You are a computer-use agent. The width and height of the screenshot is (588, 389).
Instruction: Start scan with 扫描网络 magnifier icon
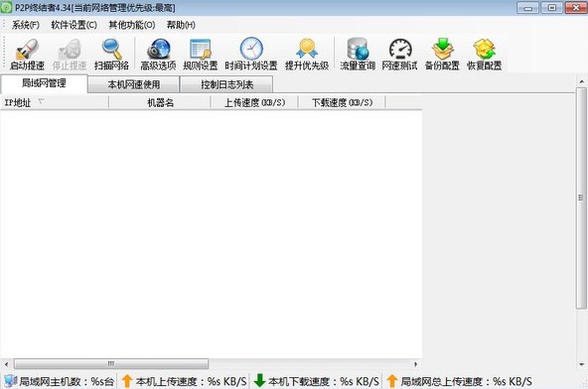pos(111,49)
